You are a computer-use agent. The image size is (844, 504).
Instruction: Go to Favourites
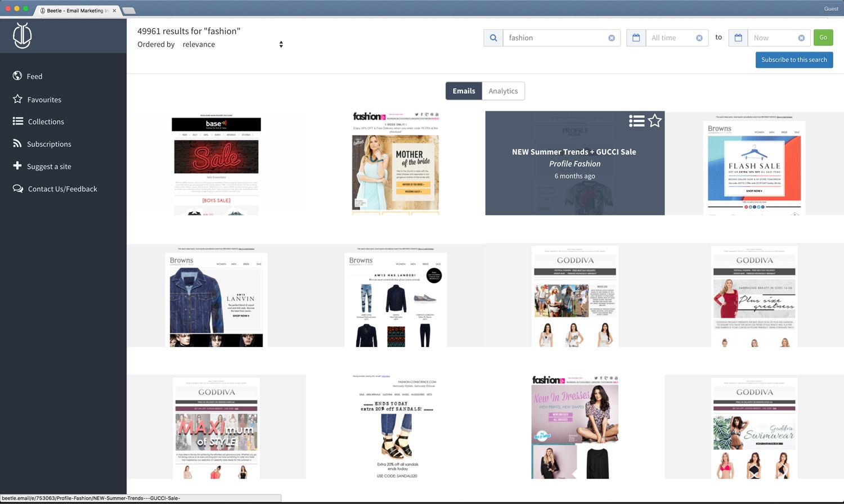pyautogui.click(x=44, y=100)
